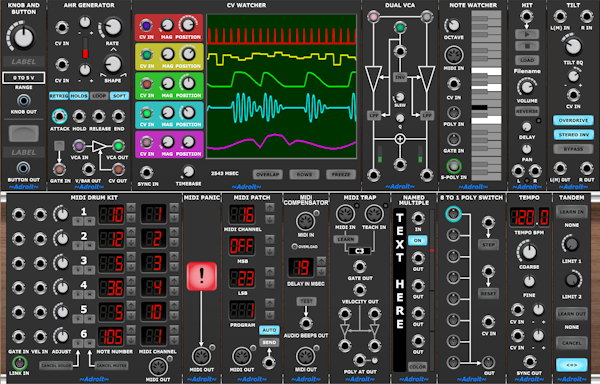Click the OVERLAP button on CV Watcher
The image size is (600, 384).
267,174
